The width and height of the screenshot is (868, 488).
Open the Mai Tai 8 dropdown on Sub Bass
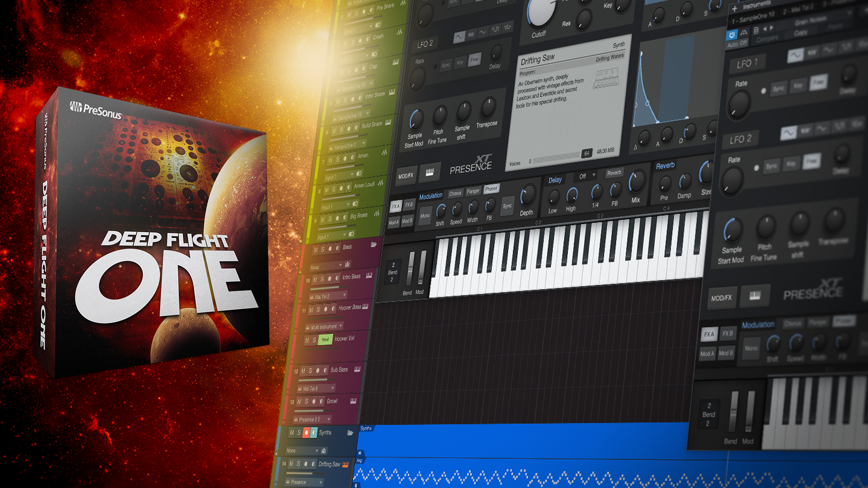pyautogui.click(x=316, y=388)
